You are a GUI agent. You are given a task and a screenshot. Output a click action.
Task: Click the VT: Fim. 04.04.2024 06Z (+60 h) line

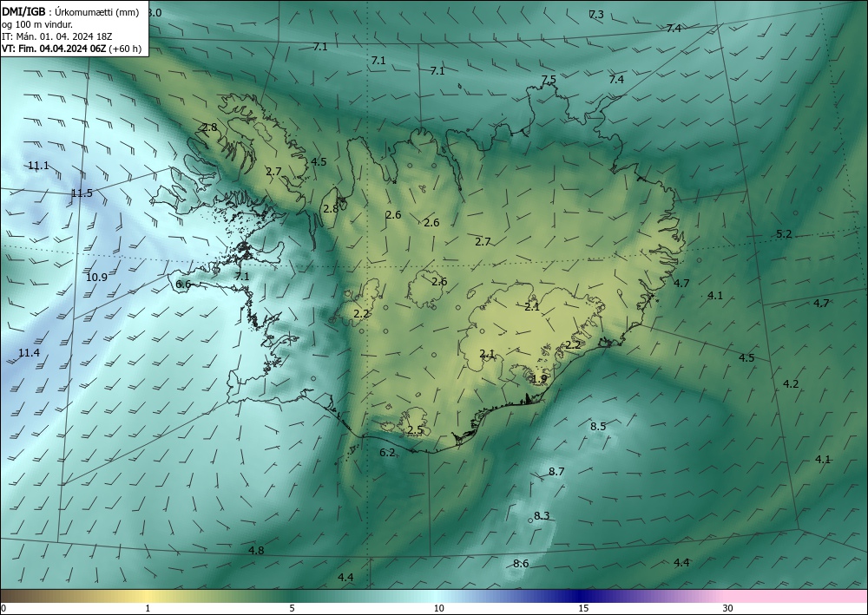tap(71, 49)
